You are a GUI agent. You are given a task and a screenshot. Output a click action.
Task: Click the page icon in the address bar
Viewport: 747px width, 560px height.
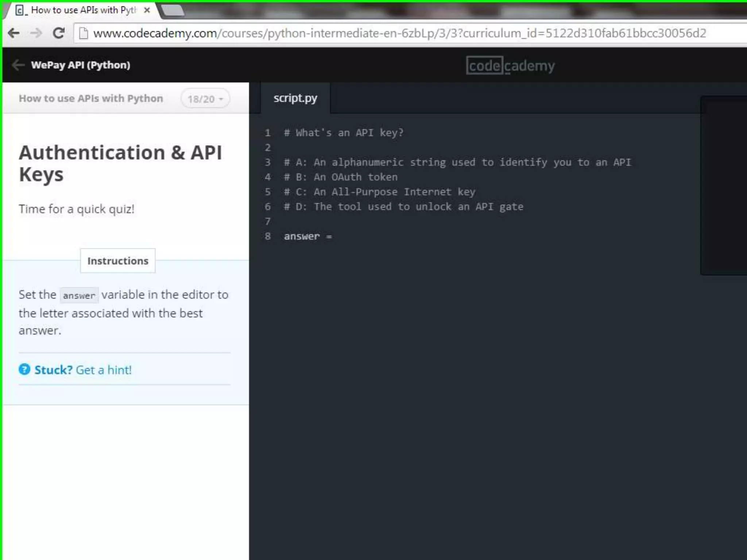coord(84,33)
